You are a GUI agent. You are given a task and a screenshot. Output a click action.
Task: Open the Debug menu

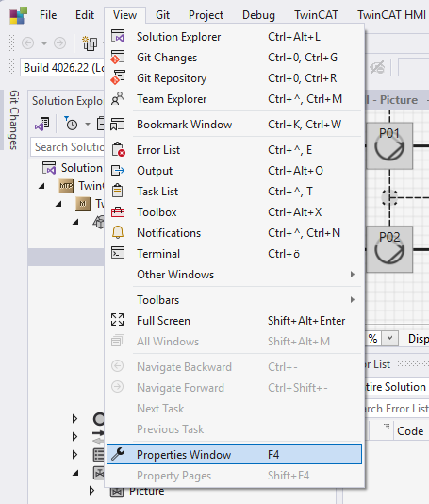click(258, 15)
